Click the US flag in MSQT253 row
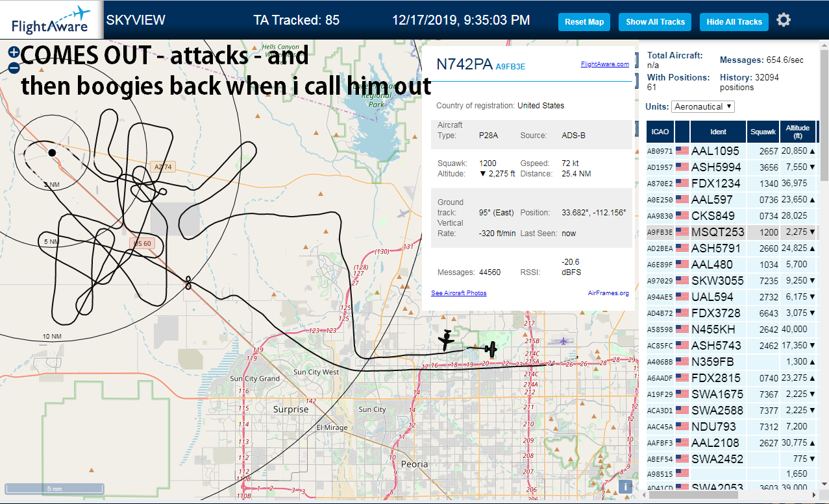The width and height of the screenshot is (829, 504). [682, 232]
